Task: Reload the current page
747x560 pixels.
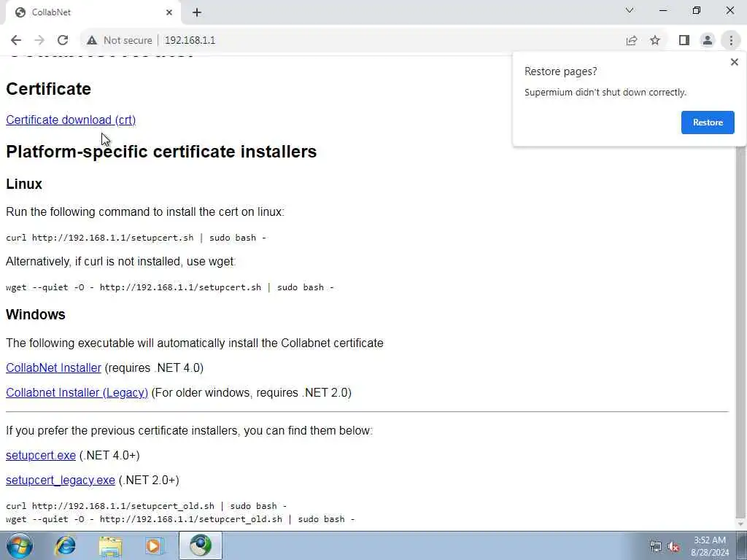Action: pos(63,41)
